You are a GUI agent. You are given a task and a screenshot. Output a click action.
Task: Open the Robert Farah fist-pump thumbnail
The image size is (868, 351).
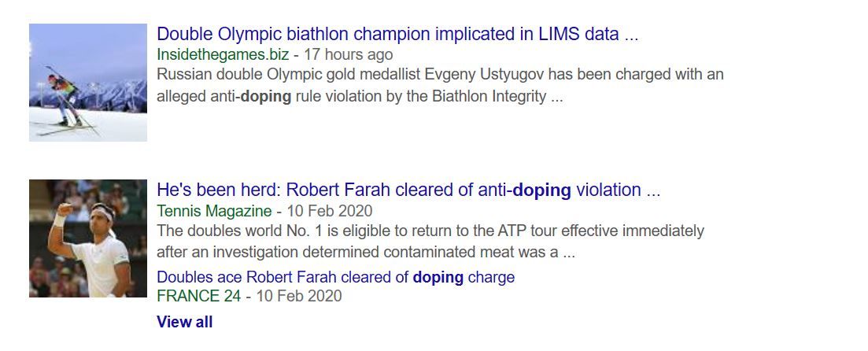point(88,238)
